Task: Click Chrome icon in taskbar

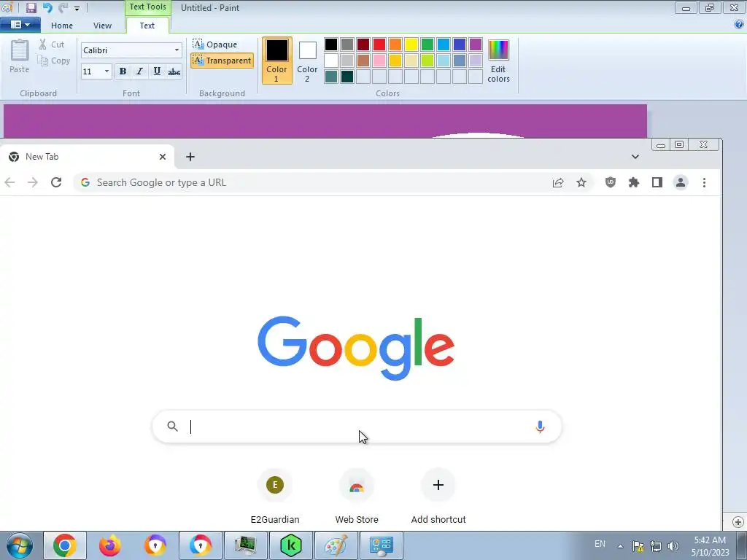Action: pos(65,545)
